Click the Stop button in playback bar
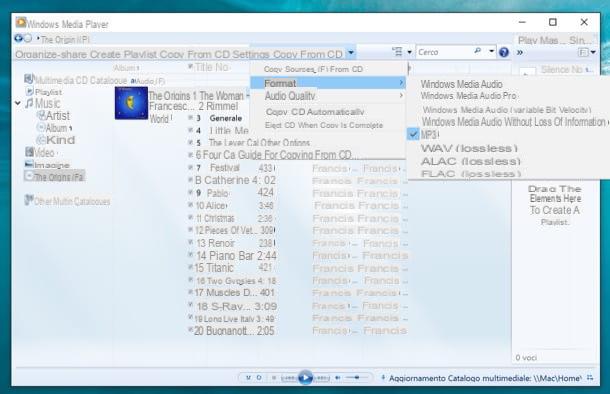610x394 pixels. 274,378
